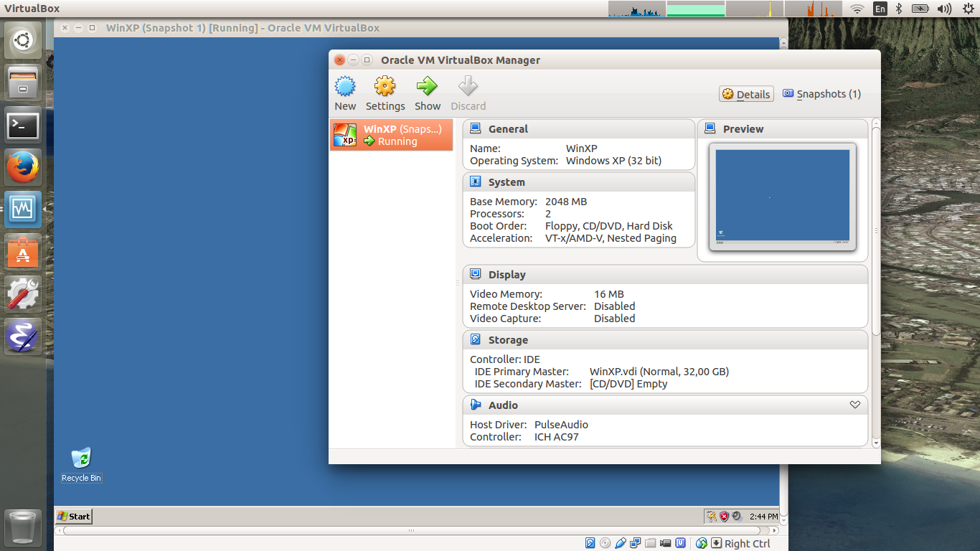Click the WinXP window horizontal scrollbar

[x=411, y=531]
